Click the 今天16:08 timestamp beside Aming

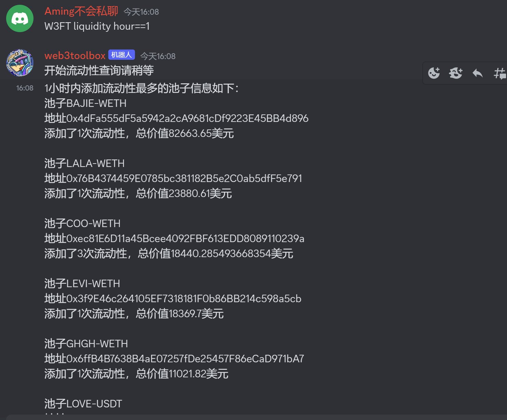coord(141,12)
